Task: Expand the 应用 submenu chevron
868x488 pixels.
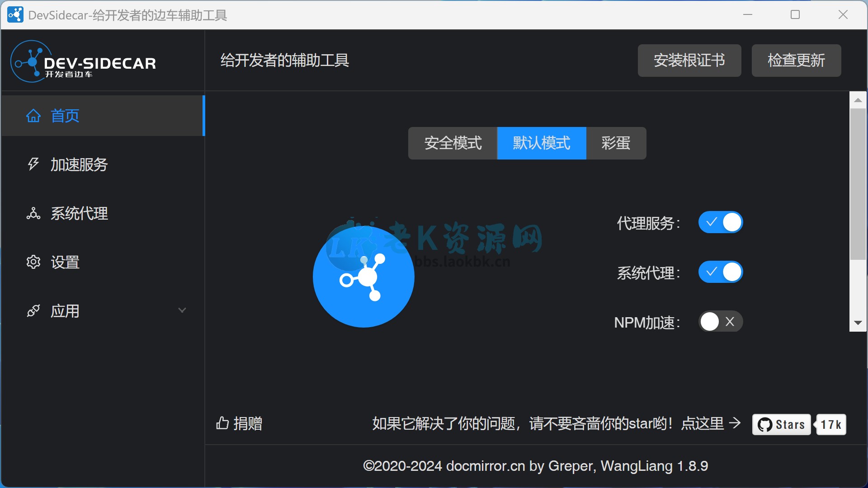Action: tap(182, 310)
